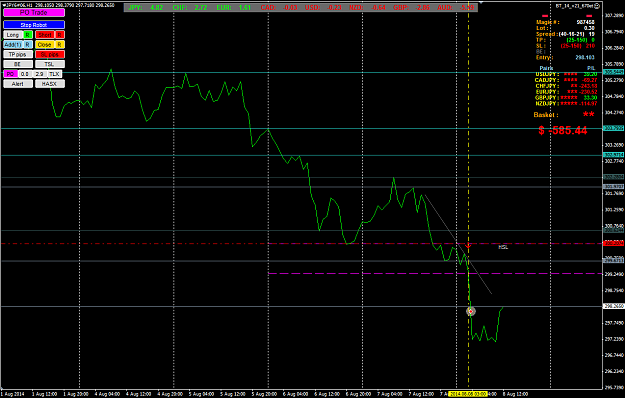Toggle the BE break-even button

(18, 64)
